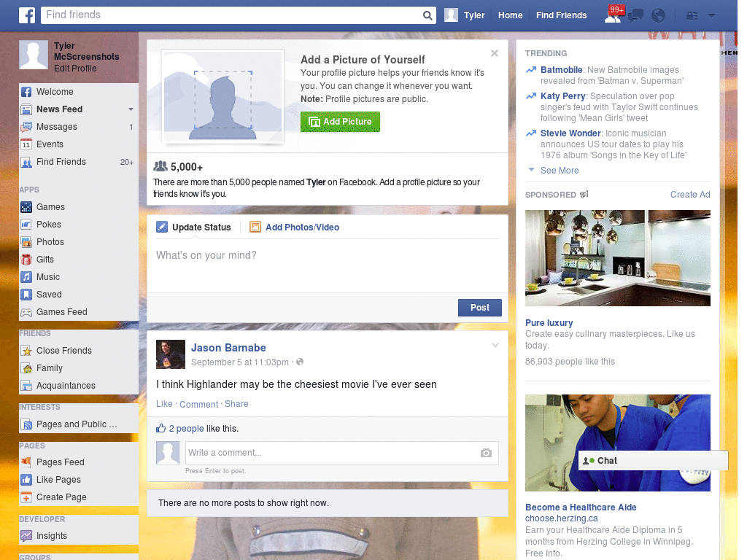This screenshot has width=747, height=560.
Task: Open the messages icon in top bar
Action: [x=635, y=16]
